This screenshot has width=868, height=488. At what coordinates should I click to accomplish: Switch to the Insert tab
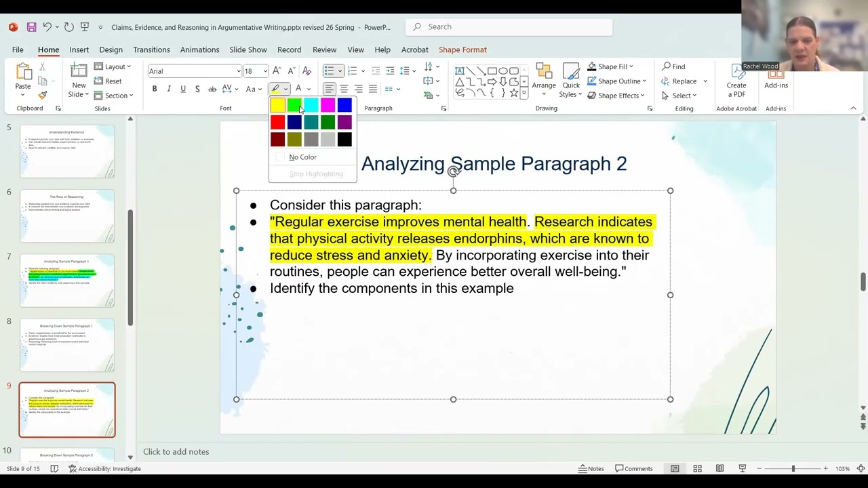point(79,49)
